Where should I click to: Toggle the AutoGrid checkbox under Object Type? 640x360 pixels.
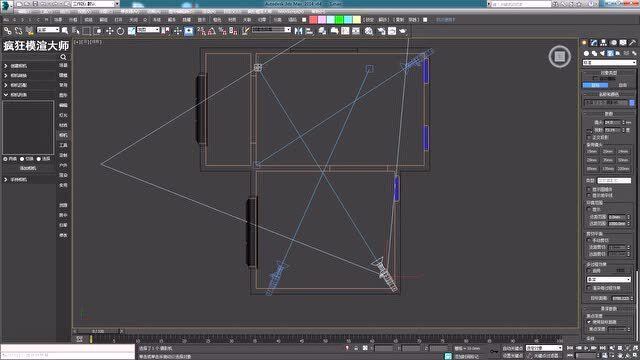[x=595, y=78]
